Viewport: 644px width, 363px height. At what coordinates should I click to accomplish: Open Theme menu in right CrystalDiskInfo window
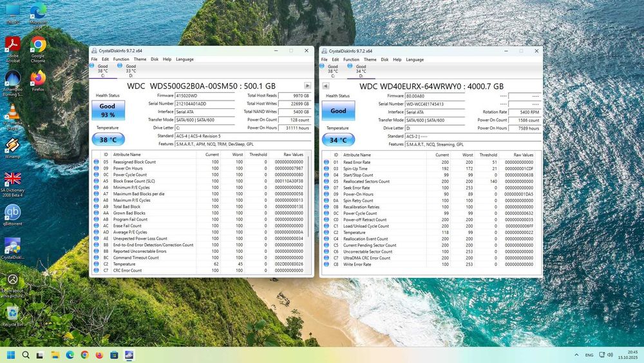370,59
